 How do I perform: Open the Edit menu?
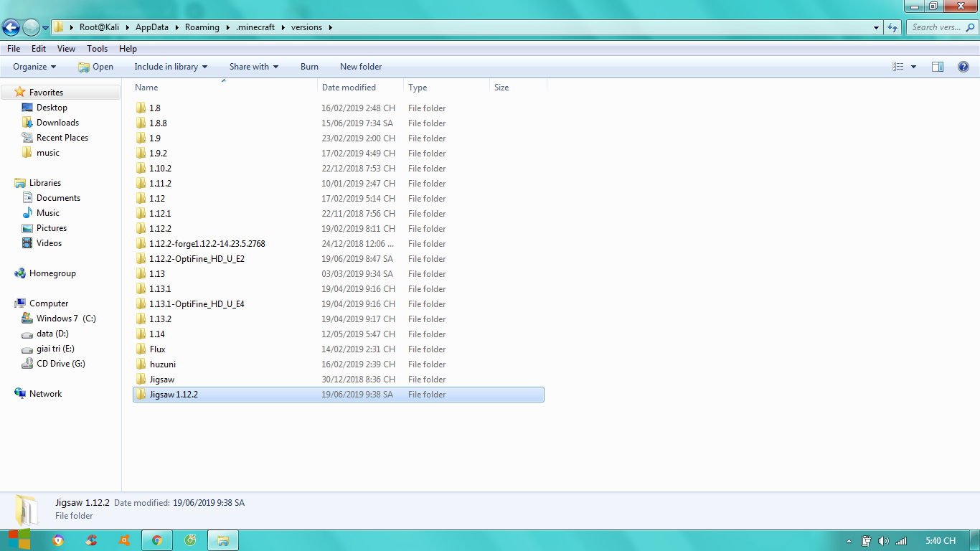(39, 49)
